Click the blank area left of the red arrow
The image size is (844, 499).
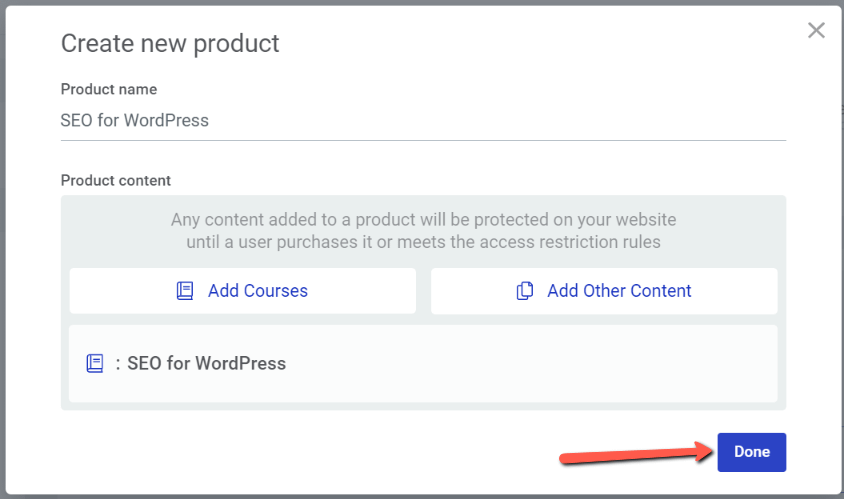coord(300,455)
